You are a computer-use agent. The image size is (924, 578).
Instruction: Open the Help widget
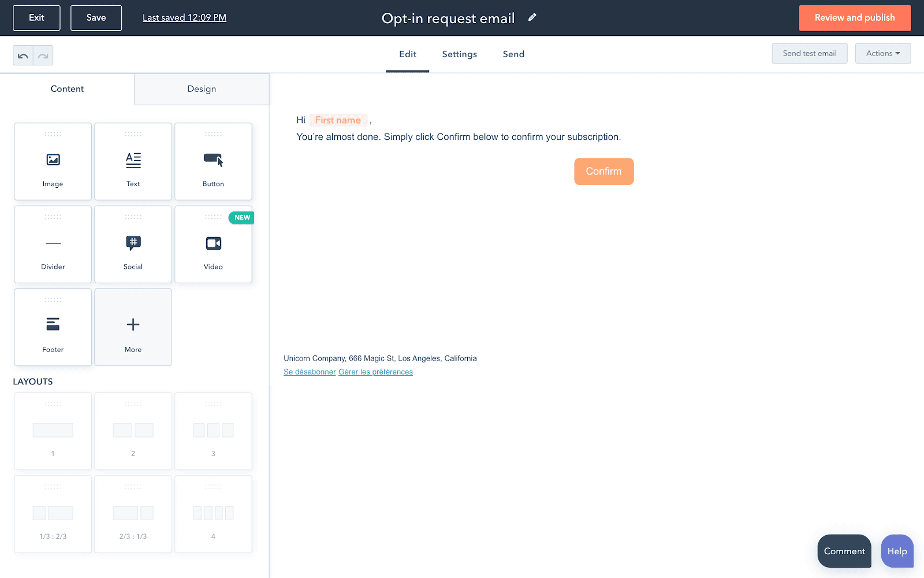(897, 551)
